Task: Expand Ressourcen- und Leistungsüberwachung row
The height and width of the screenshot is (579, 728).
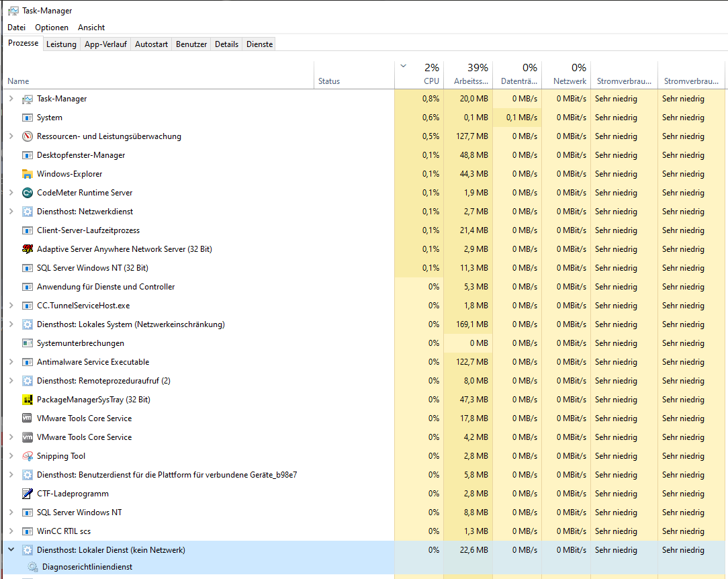Action: point(11,136)
